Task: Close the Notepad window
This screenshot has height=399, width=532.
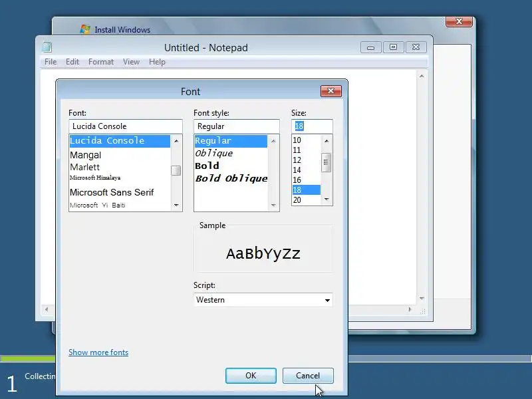Action: [x=416, y=47]
